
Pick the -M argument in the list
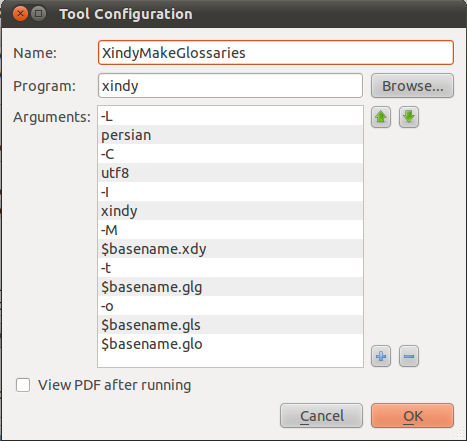[230, 230]
